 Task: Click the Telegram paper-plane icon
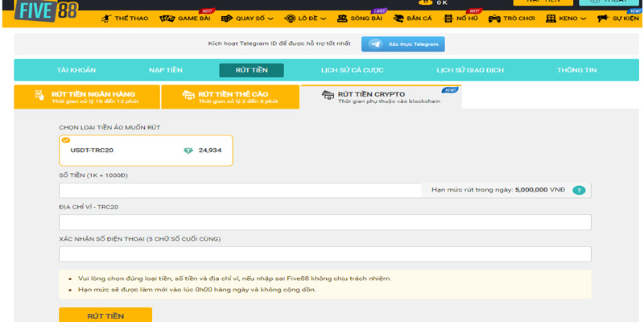[375, 44]
